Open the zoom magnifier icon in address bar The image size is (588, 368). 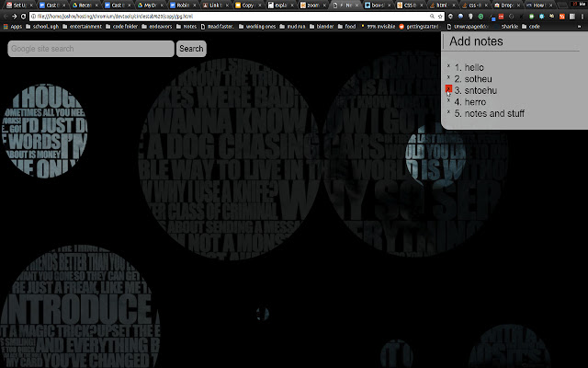coord(432,17)
